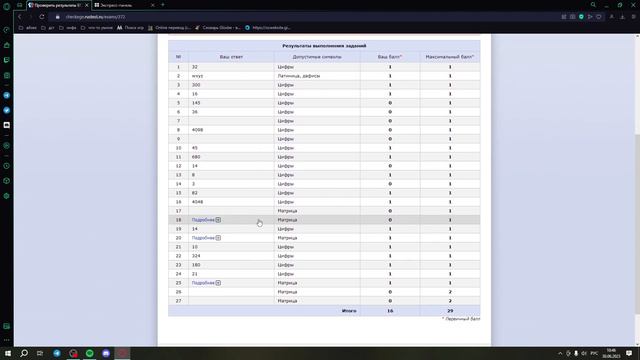Show hidden system tray icons
This screenshot has height=360, width=640.
[x=560, y=353]
